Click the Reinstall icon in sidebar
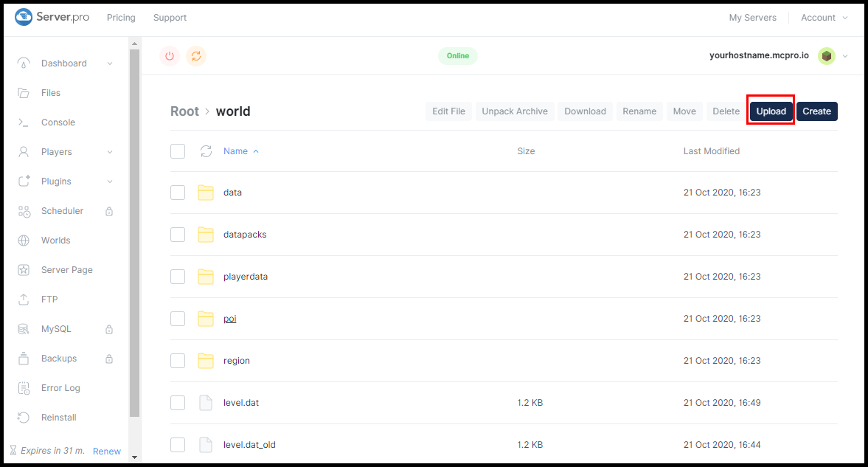This screenshot has width=868, height=467. pyautogui.click(x=24, y=418)
